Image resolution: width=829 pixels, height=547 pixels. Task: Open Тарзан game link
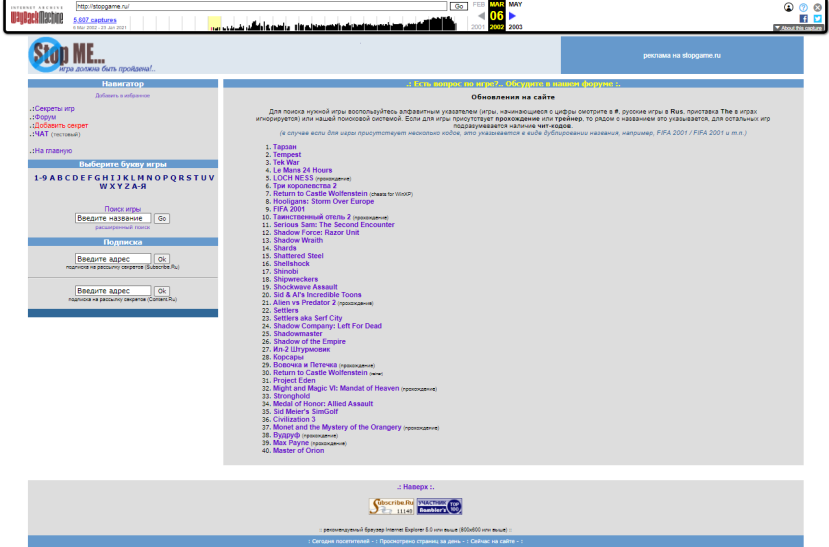(284, 147)
